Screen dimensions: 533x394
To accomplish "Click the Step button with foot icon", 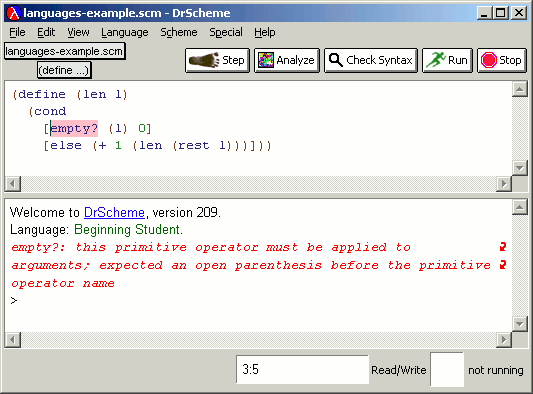I will point(218,60).
